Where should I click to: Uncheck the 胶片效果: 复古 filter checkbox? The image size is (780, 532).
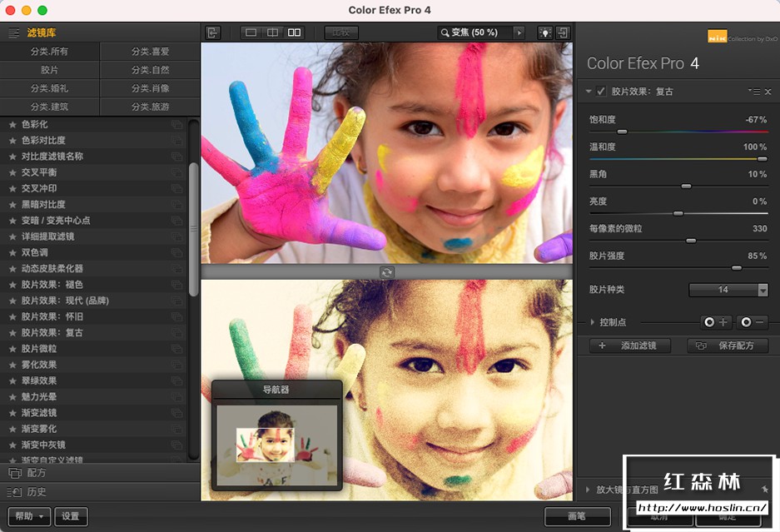[x=601, y=92]
